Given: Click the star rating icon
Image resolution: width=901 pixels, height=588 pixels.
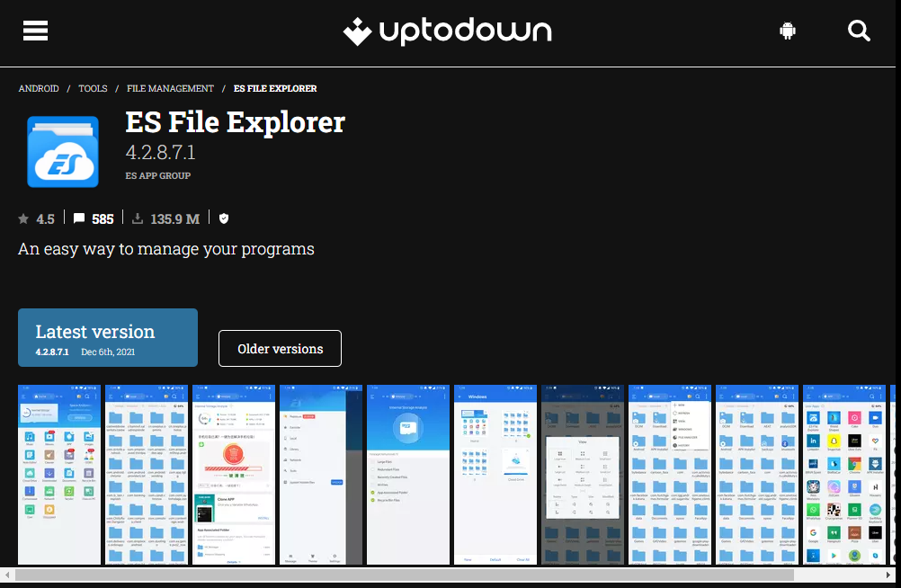Looking at the screenshot, I should pyautogui.click(x=23, y=218).
